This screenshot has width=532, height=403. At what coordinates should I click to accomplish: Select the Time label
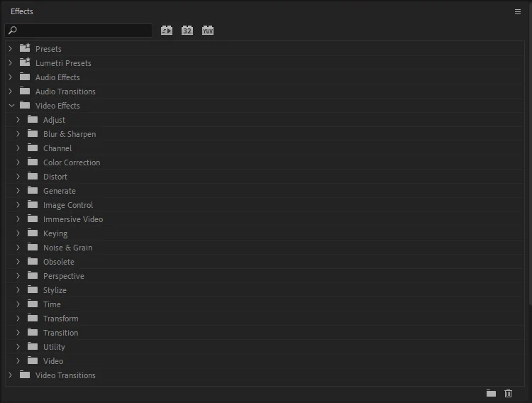(52, 304)
